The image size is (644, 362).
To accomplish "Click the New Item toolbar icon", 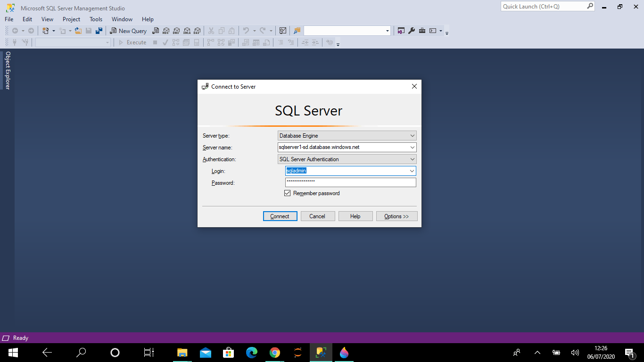I will 46,31.
